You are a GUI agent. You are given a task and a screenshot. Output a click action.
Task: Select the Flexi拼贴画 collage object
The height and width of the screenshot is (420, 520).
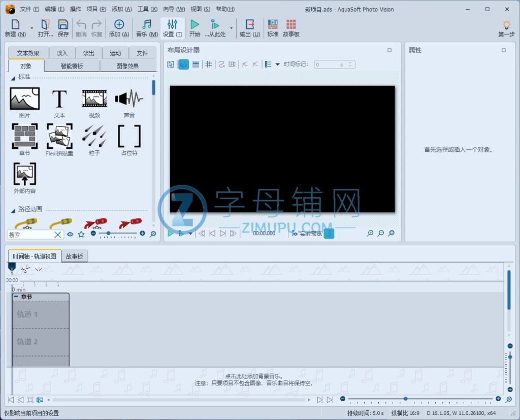coord(60,140)
